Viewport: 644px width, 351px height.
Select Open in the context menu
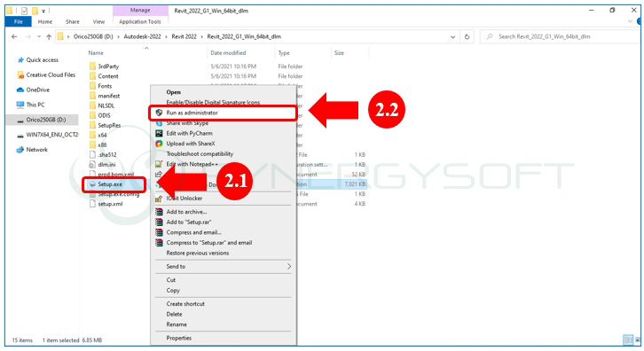click(173, 92)
